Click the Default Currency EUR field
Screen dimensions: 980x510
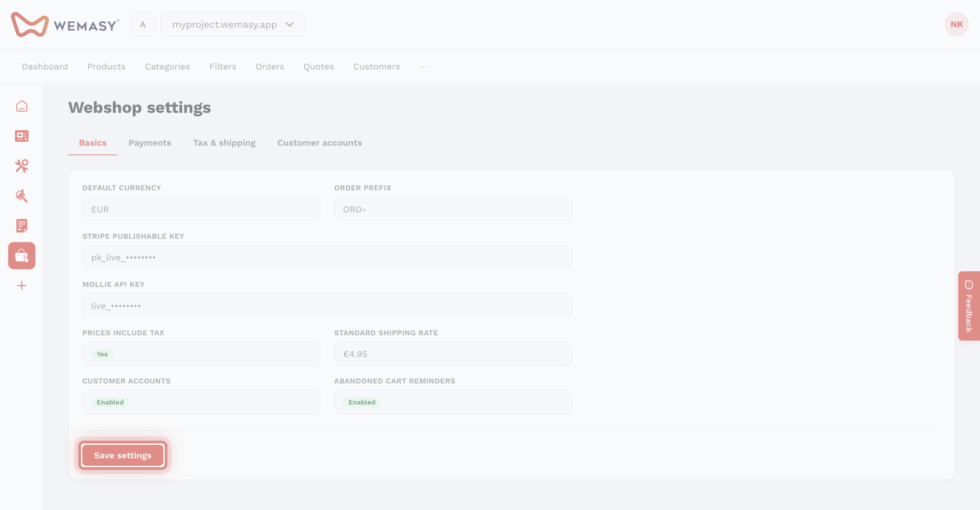[201, 209]
